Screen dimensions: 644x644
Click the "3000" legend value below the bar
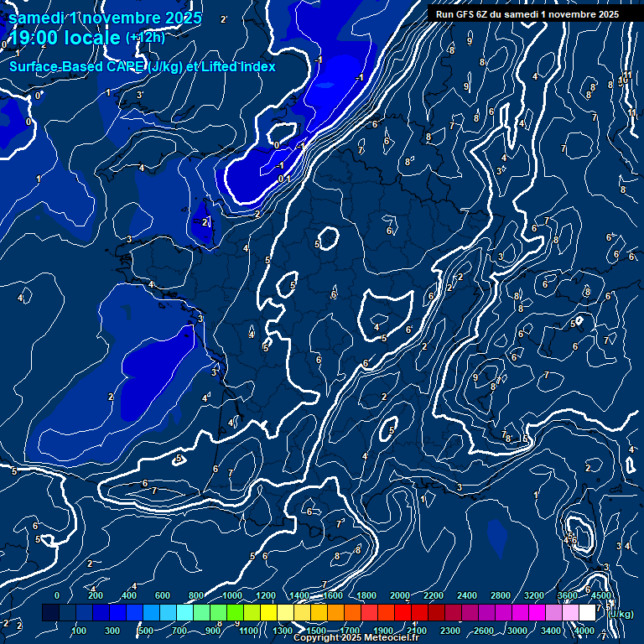point(517,631)
